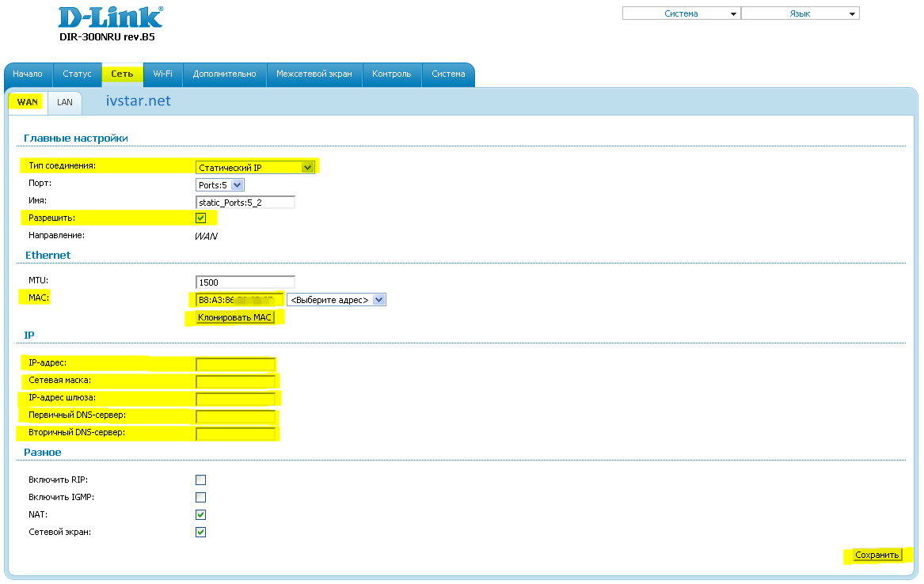Expand the Тип соединения connection type dropdown

tap(255, 167)
